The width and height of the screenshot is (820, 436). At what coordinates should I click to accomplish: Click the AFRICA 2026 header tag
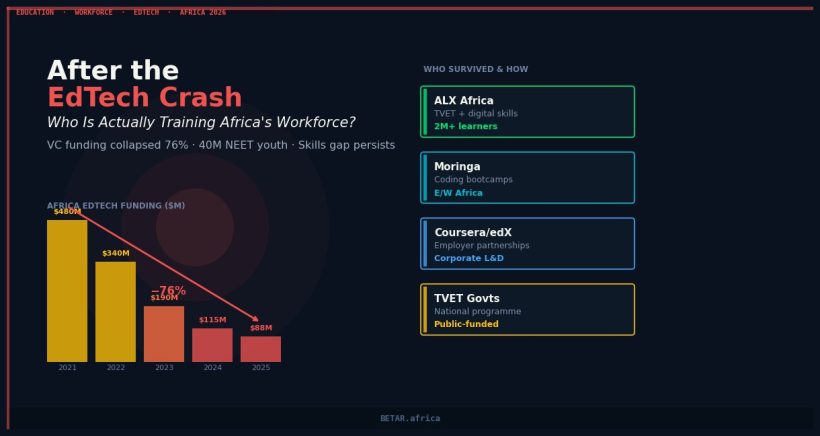pos(203,13)
